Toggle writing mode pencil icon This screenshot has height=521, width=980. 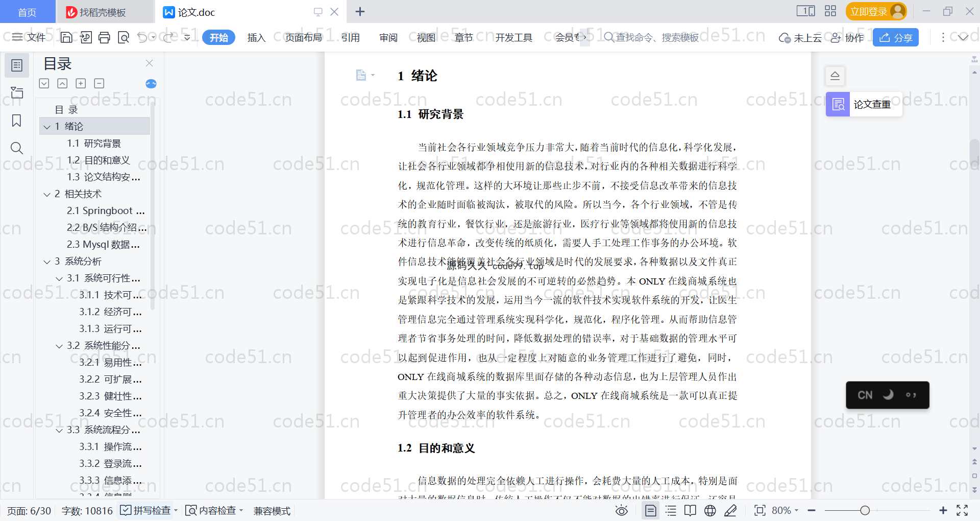point(730,510)
